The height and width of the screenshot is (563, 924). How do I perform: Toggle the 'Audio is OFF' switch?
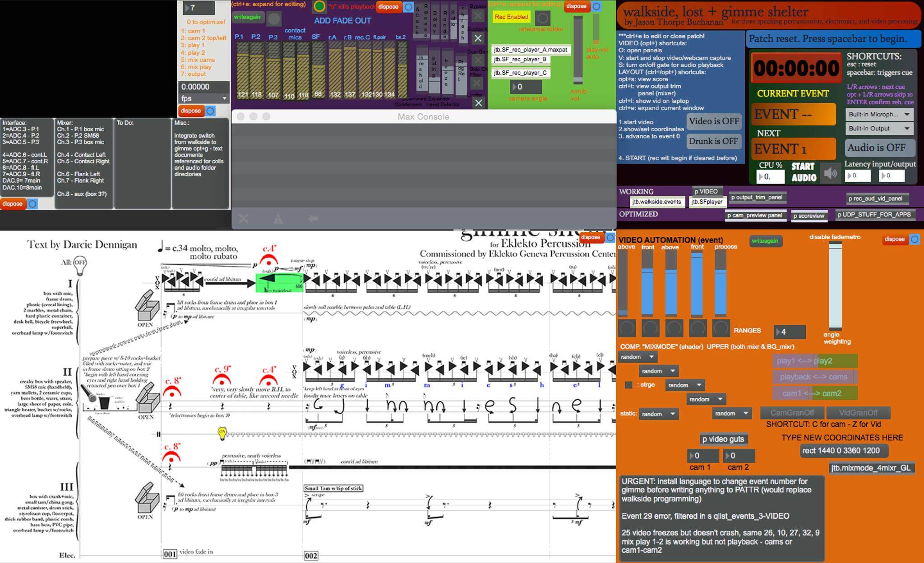880,148
